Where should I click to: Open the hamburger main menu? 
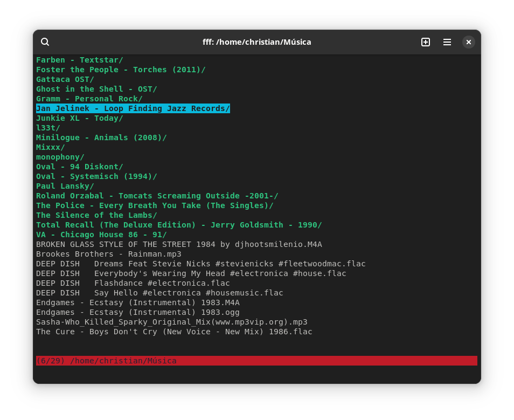click(x=447, y=42)
